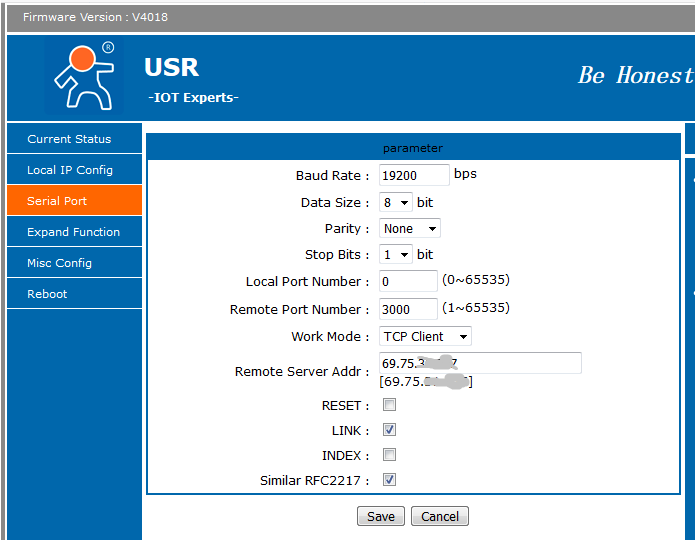Open Misc Config page
The height and width of the screenshot is (540, 700).
click(75, 263)
